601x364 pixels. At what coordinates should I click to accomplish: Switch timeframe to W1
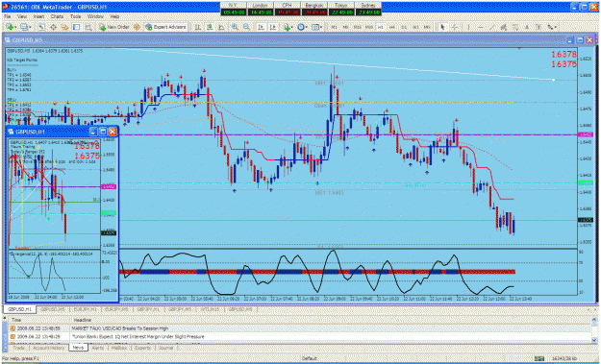point(415,27)
